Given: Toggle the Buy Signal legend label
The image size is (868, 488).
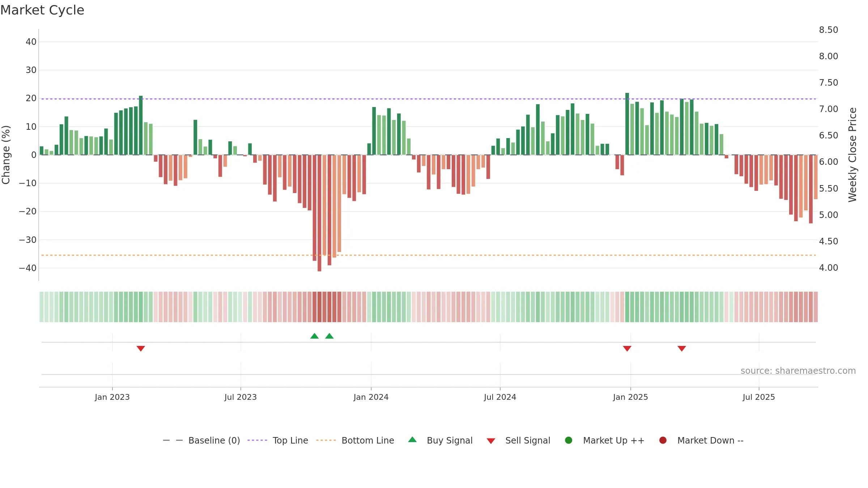Looking at the screenshot, I should [x=450, y=440].
